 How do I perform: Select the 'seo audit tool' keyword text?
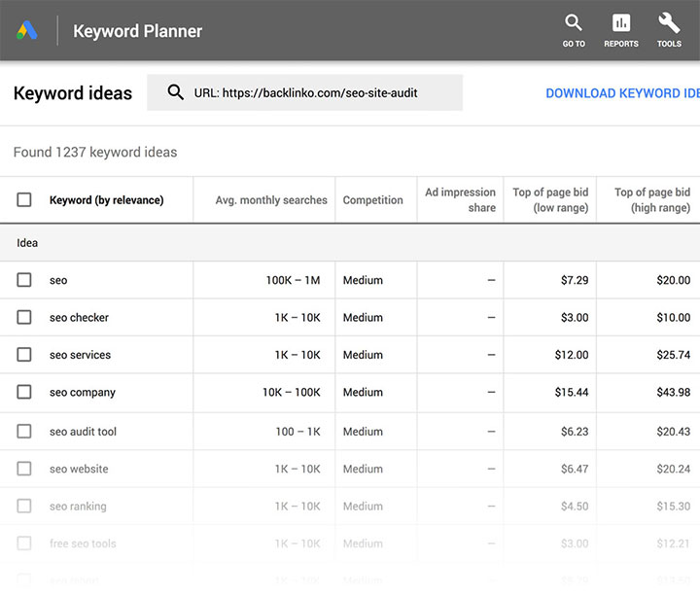83,432
